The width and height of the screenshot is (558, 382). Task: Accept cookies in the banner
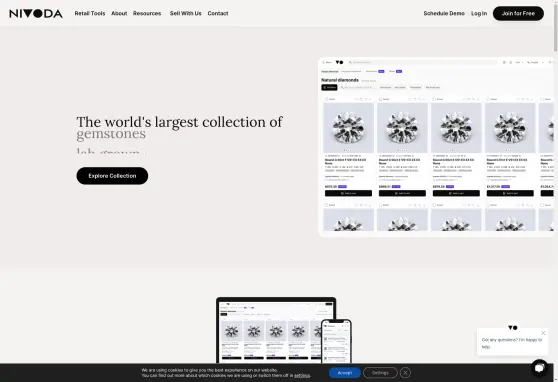click(344, 373)
